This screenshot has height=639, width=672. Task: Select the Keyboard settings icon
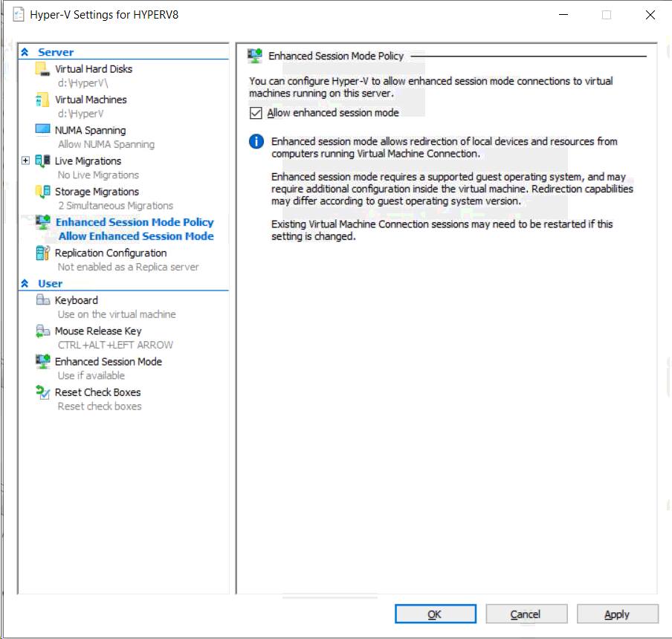pyautogui.click(x=42, y=299)
